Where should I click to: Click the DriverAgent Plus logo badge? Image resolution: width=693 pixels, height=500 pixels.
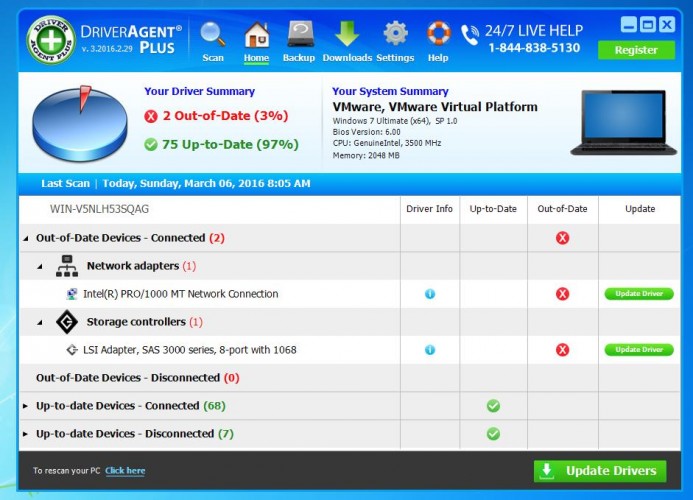click(51, 40)
